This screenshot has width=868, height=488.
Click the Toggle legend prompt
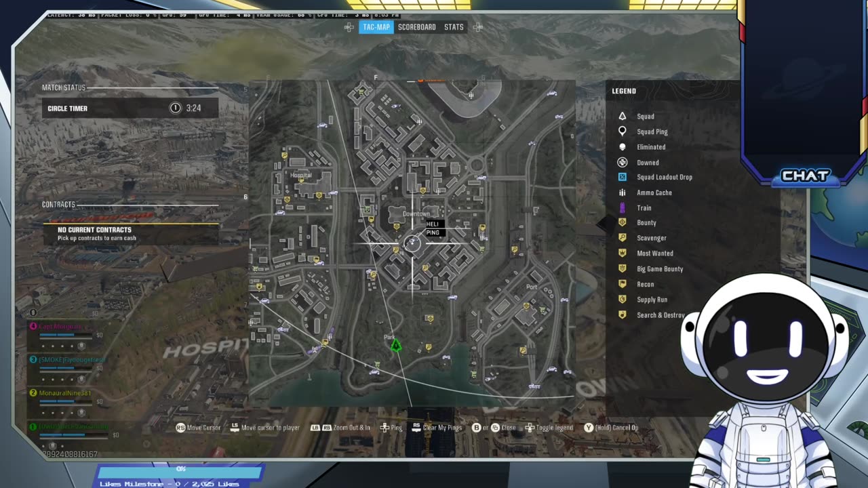click(x=549, y=428)
